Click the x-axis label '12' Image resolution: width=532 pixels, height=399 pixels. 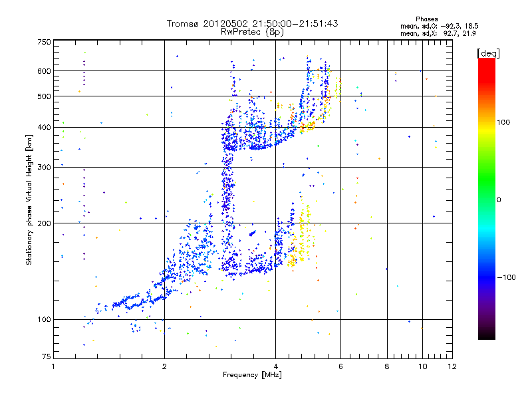click(x=452, y=366)
